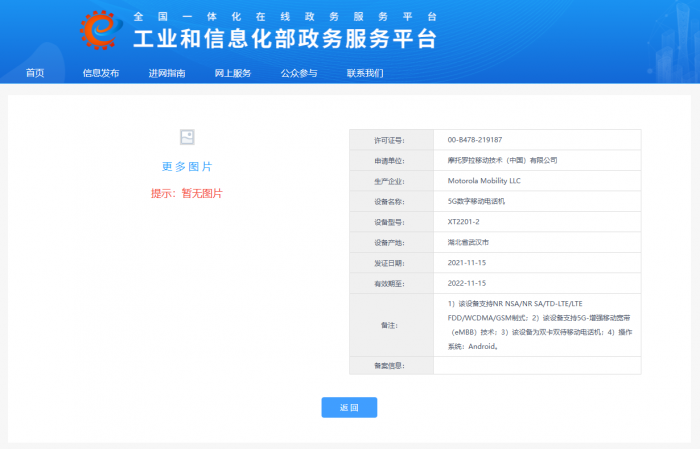Click the Motorola Mobility LLC manufacturer cell

click(x=484, y=181)
